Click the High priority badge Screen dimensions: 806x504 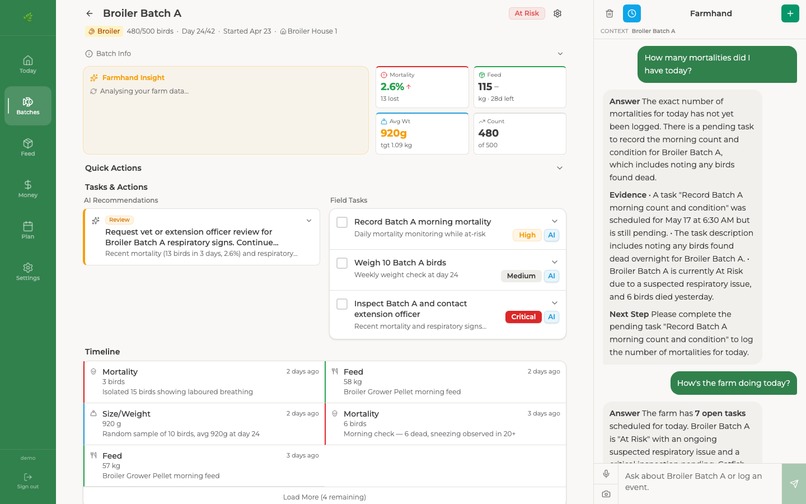click(x=527, y=235)
